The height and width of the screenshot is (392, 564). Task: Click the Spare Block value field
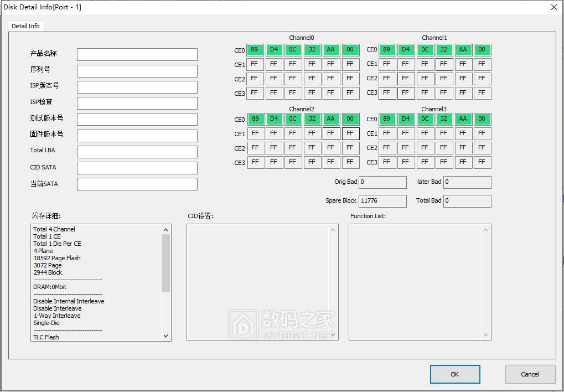[382, 201]
